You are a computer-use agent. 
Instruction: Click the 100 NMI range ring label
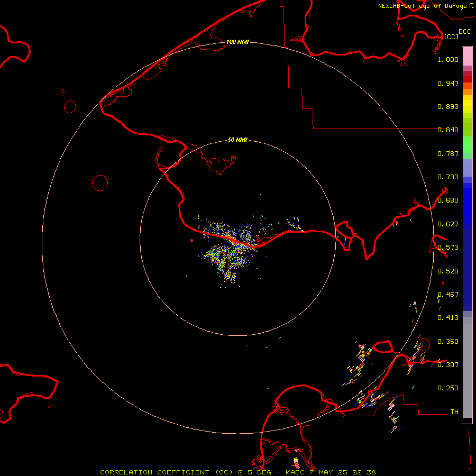click(x=237, y=42)
